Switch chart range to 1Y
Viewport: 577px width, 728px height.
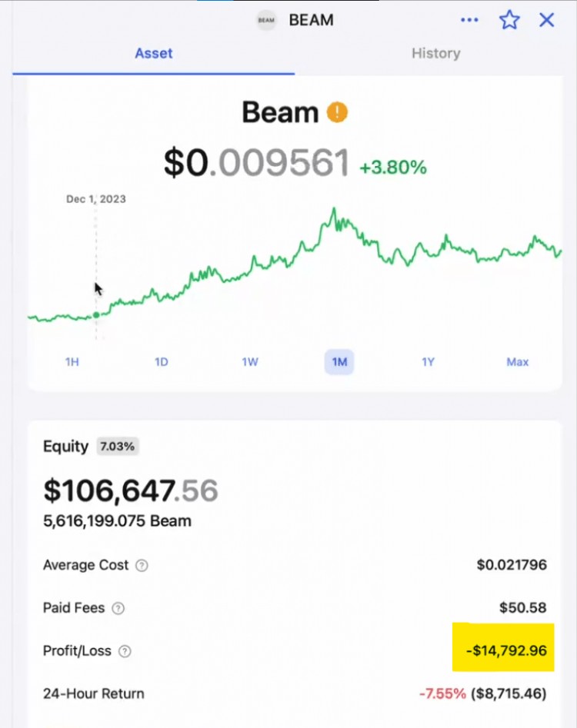(x=429, y=361)
